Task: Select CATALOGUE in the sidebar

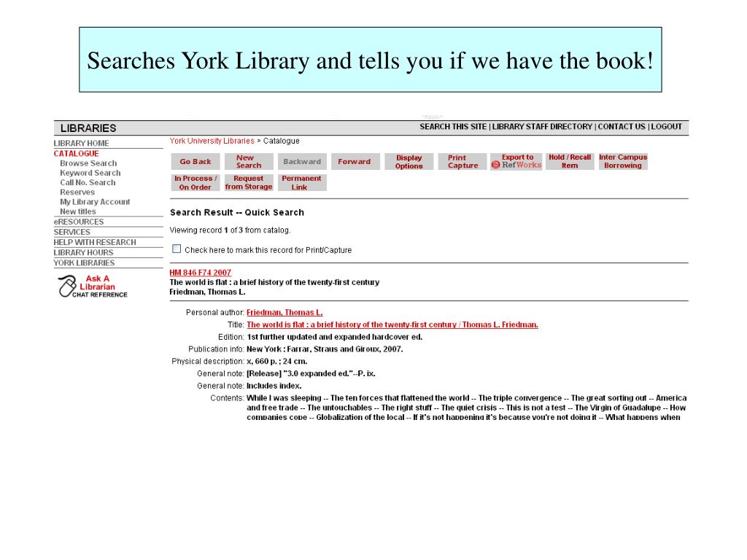Action: [x=76, y=154]
